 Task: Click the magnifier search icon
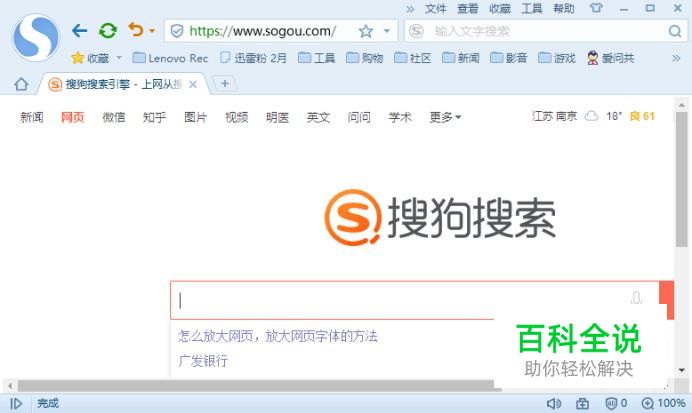tap(675, 31)
